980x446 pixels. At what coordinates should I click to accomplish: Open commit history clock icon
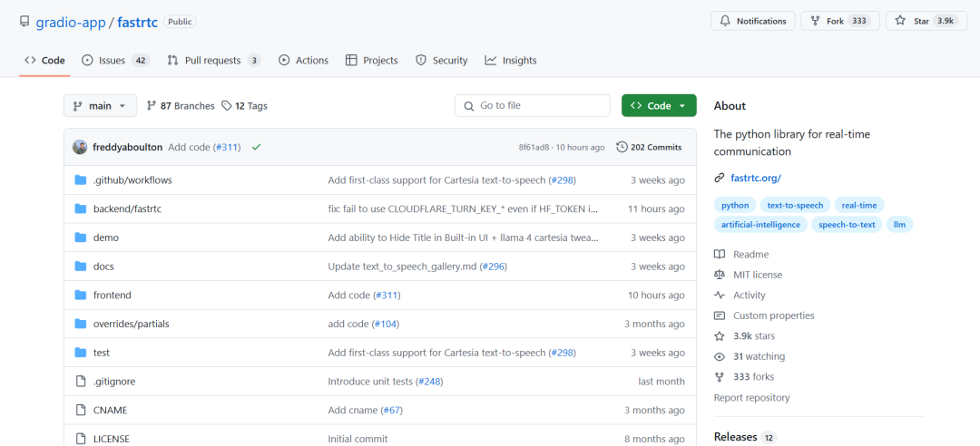[622, 147]
